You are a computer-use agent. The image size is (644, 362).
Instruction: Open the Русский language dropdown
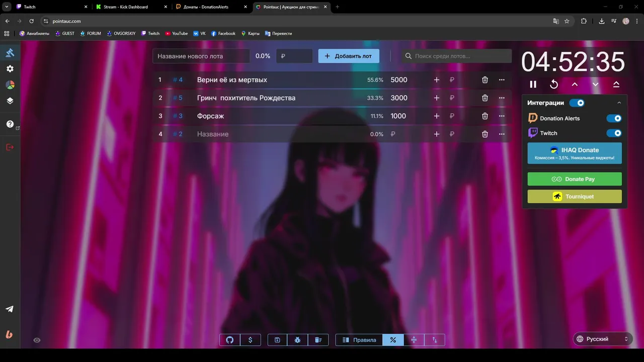tap(603, 339)
